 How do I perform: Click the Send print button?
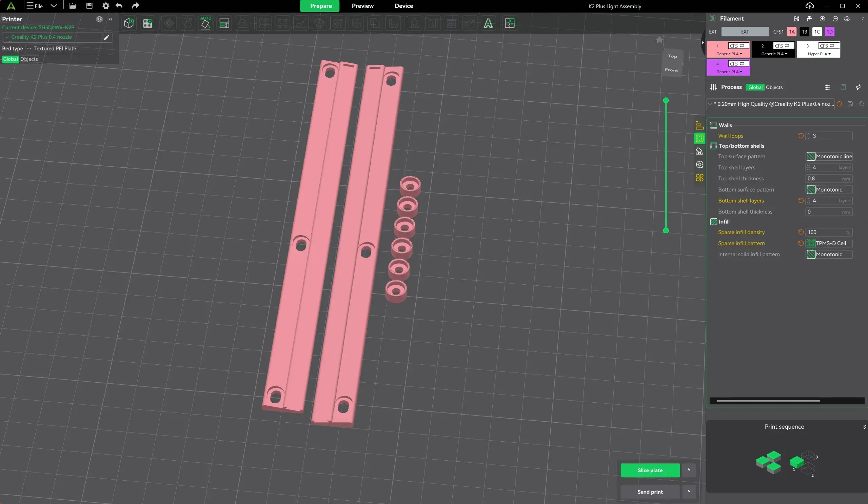click(650, 491)
